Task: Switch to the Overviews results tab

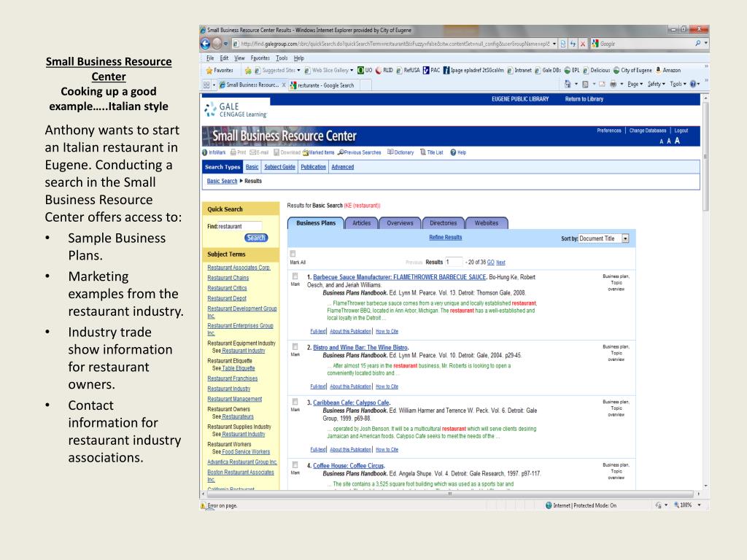Action: coord(400,223)
